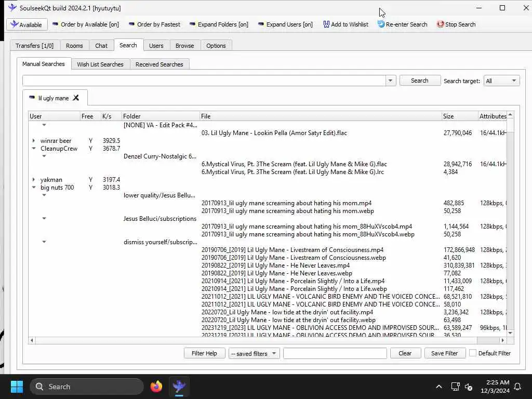The width and height of the screenshot is (532, 399).
Task: Click the Stop Search icon
Action: [440, 24]
